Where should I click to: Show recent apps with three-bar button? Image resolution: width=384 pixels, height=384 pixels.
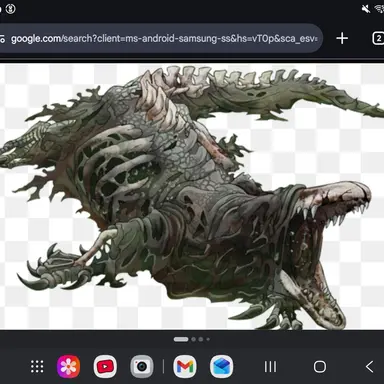pos(270,367)
